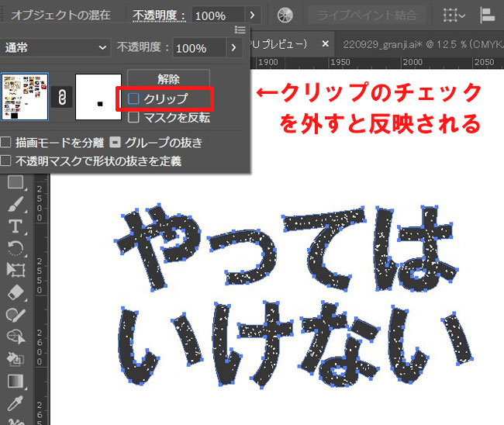
Task: Toggle the mask link chain icon
Action: pos(62,97)
